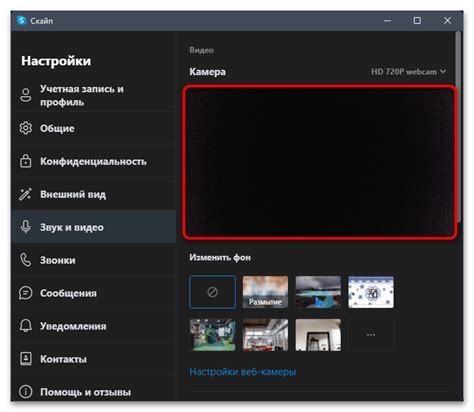Open the Настройки веб-камеры link
This screenshot has width=474, height=412.
coord(243,372)
